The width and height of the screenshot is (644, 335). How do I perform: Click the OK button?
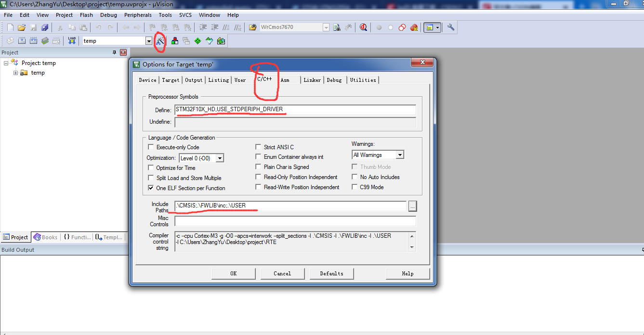234,273
